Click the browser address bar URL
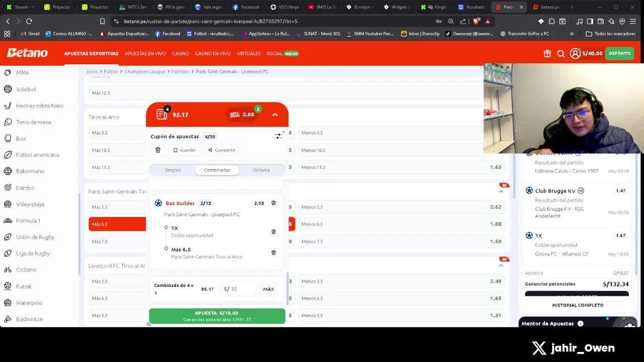 click(211, 21)
